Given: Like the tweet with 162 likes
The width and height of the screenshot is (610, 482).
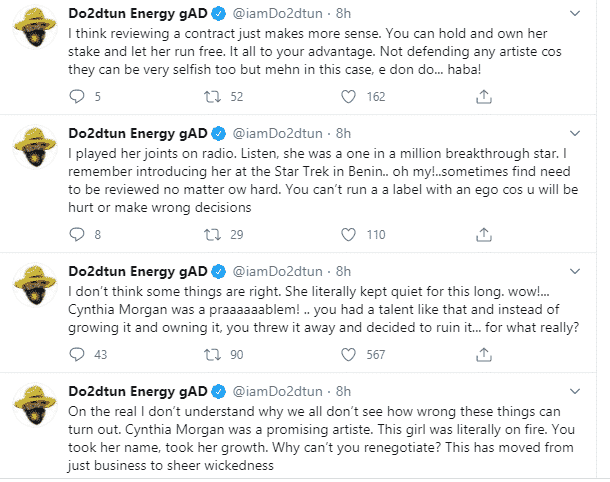Looking at the screenshot, I should pos(348,97).
